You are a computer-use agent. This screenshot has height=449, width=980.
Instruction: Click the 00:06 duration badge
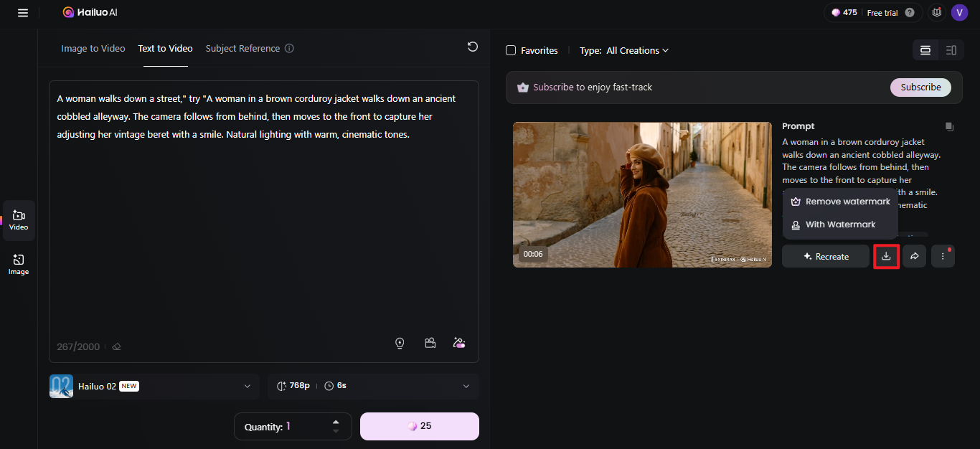[533, 254]
